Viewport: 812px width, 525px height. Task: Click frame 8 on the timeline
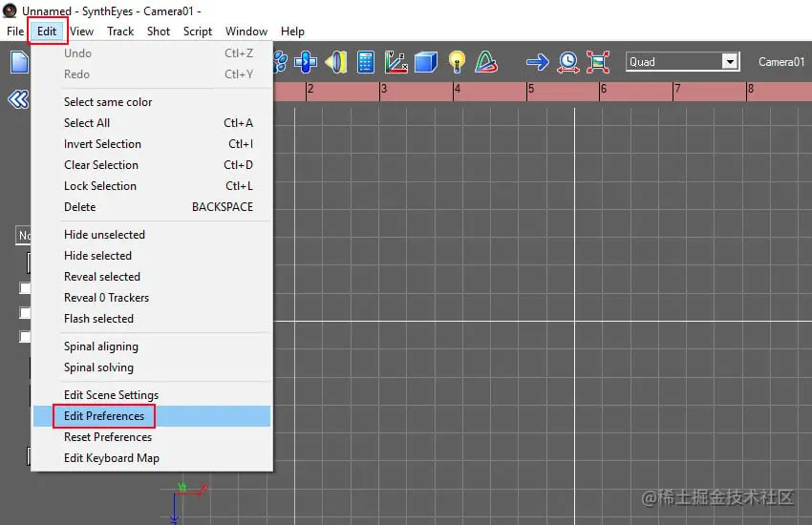tap(751, 89)
